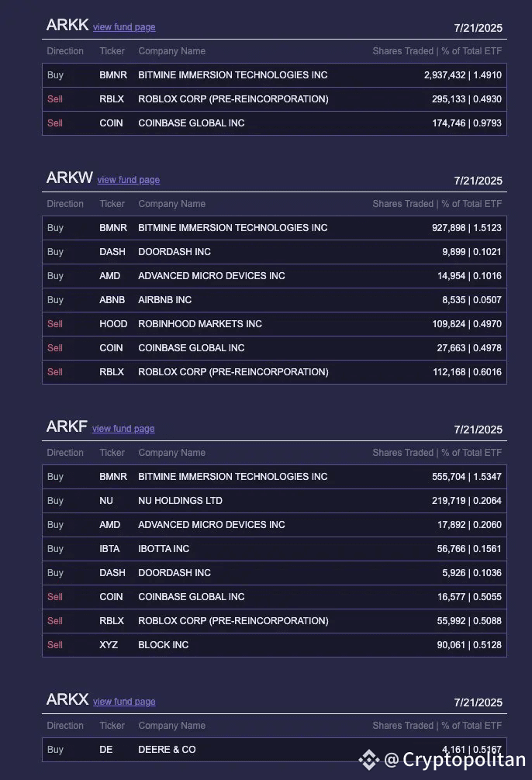
Task: Open ARKX view fund page link
Action: 124,702
